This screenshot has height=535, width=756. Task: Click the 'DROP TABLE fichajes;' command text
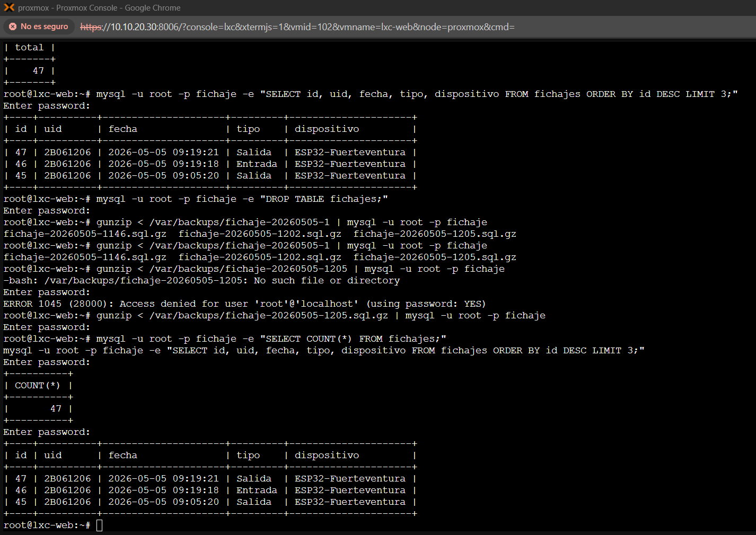pyautogui.click(x=324, y=199)
